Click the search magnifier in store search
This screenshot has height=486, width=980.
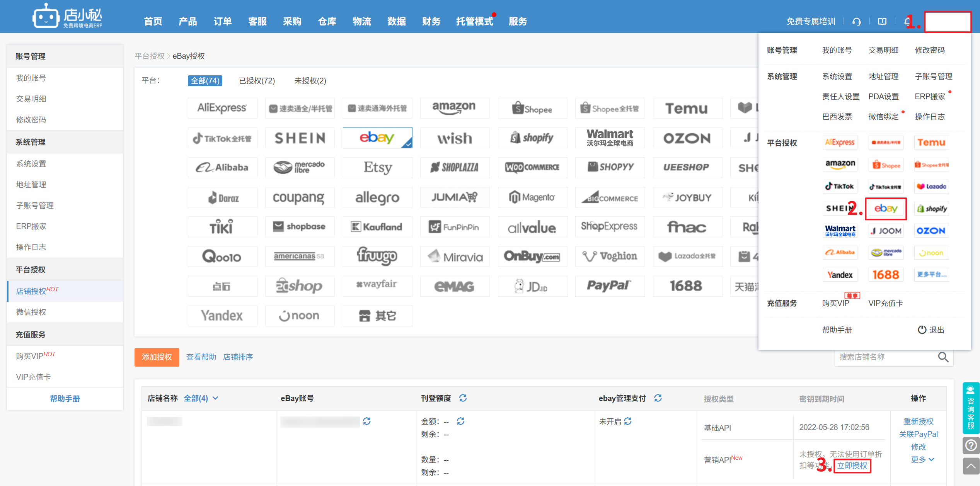[x=943, y=357]
